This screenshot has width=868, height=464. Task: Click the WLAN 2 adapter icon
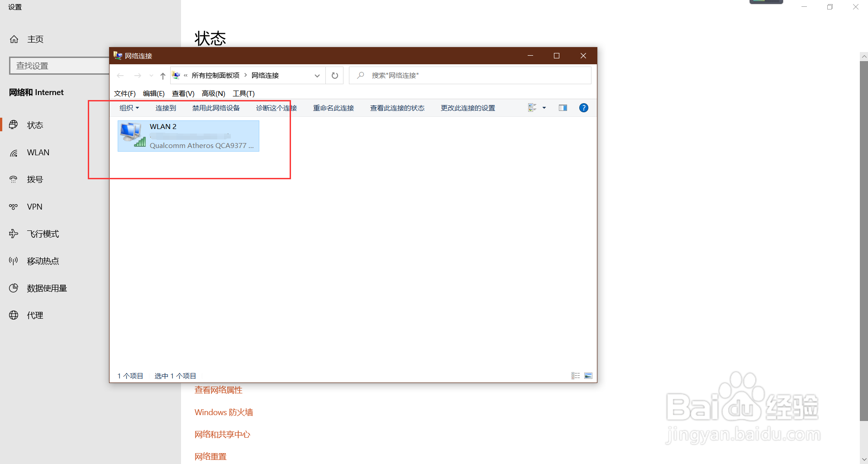133,135
